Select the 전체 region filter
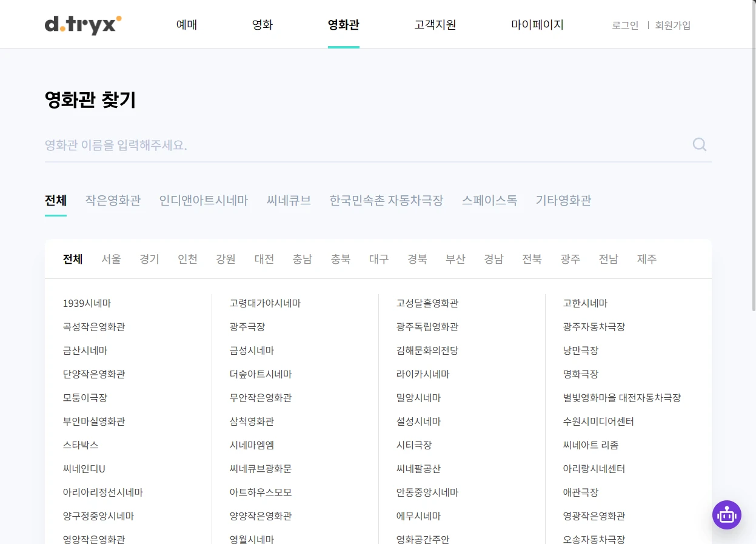756x544 pixels. [73, 259]
